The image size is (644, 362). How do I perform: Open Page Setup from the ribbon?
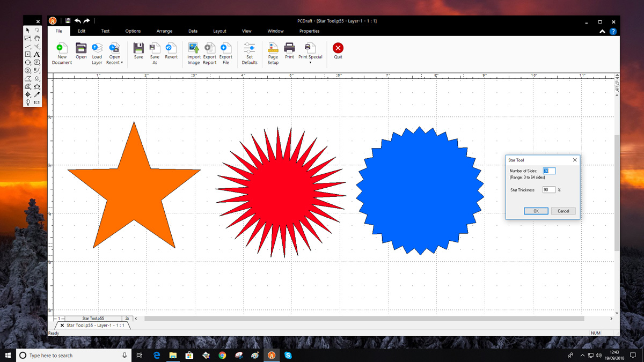[273, 48]
